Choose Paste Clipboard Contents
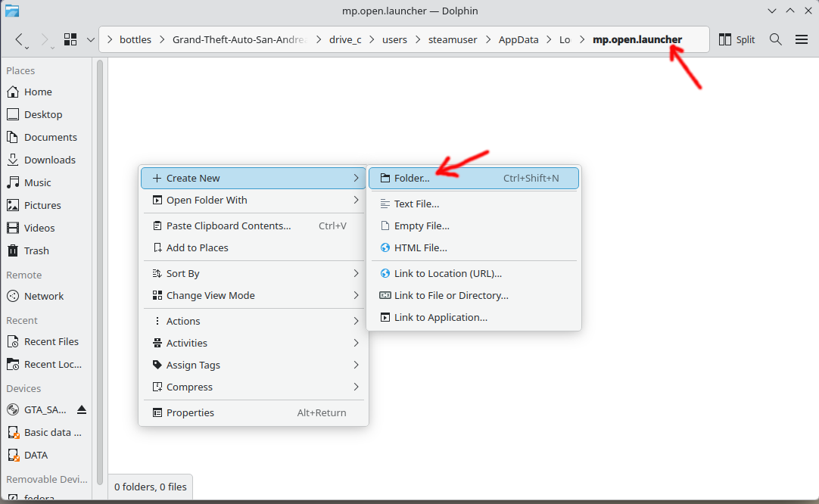819x504 pixels. [x=254, y=226]
